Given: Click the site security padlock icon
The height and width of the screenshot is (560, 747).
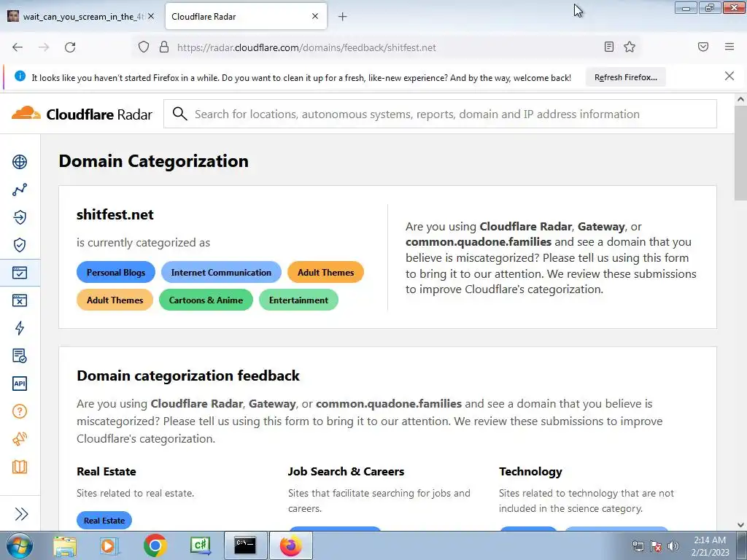Looking at the screenshot, I should [164, 47].
